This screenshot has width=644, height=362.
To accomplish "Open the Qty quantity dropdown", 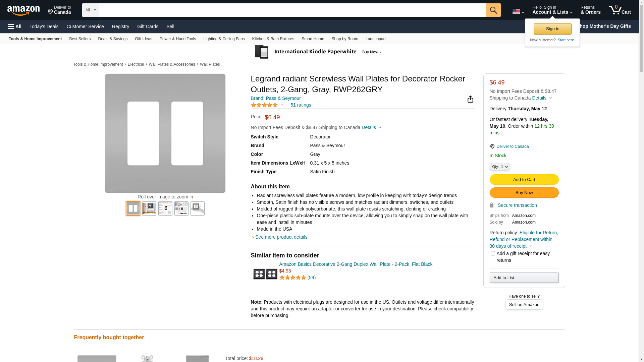I will pos(499,167).
